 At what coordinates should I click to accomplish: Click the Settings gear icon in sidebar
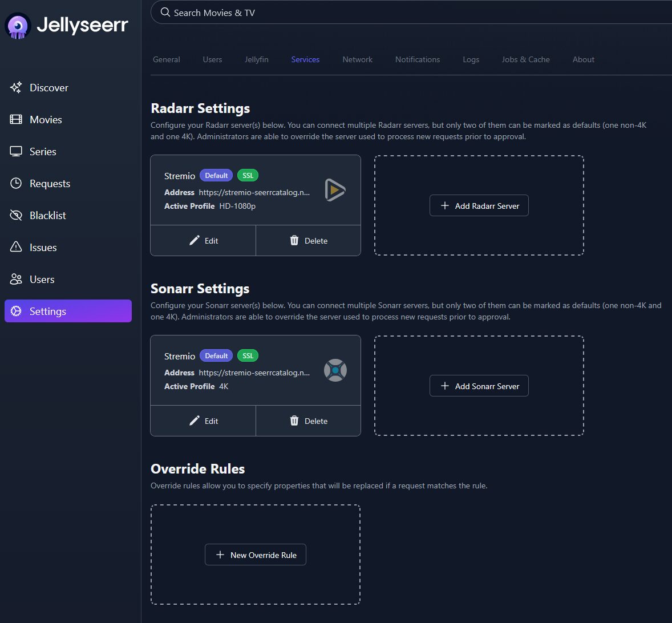point(16,311)
